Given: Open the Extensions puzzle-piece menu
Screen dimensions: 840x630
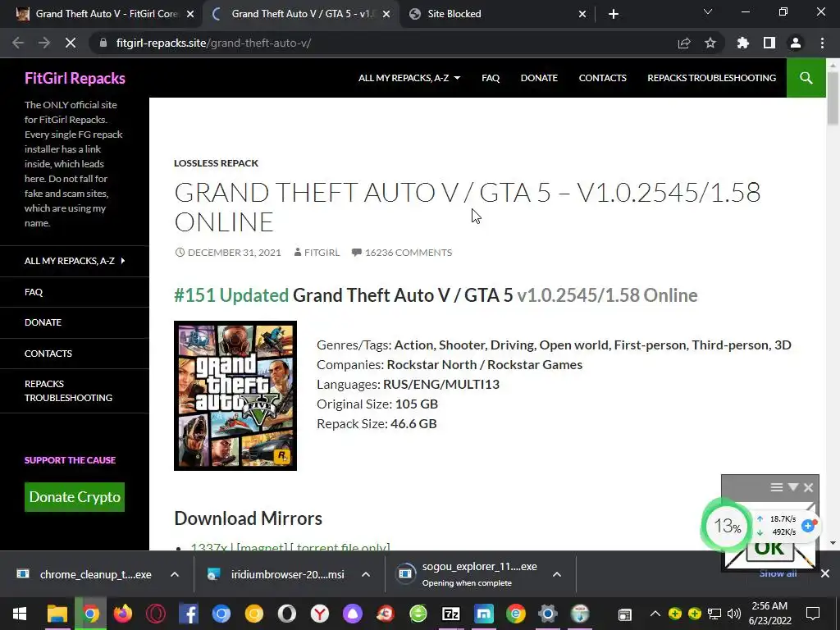Looking at the screenshot, I should click(743, 43).
